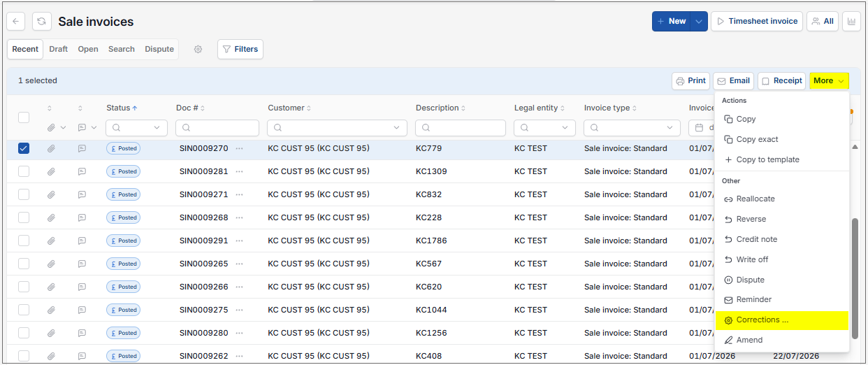Tick the checkbox for SIN0009291 row
The image size is (868, 365).
pos(24,241)
